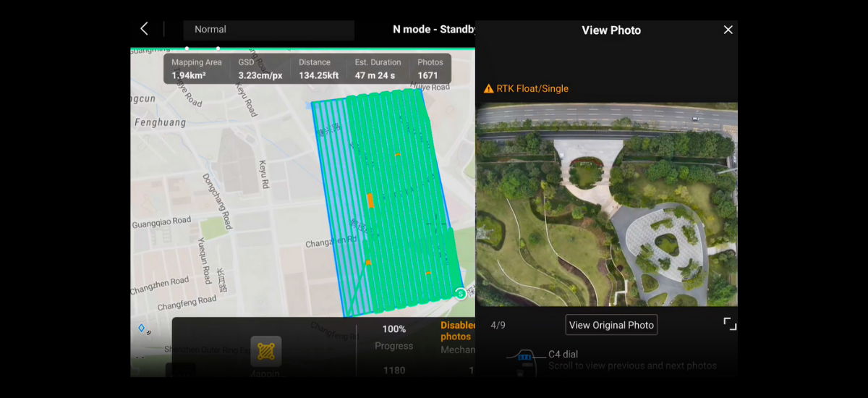Click View Original Photo button
The image size is (868, 398).
click(611, 325)
